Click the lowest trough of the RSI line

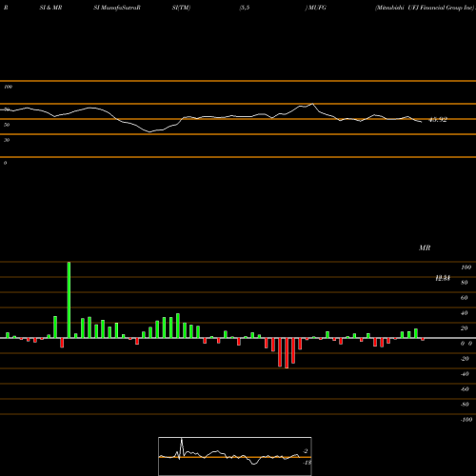click(149, 131)
